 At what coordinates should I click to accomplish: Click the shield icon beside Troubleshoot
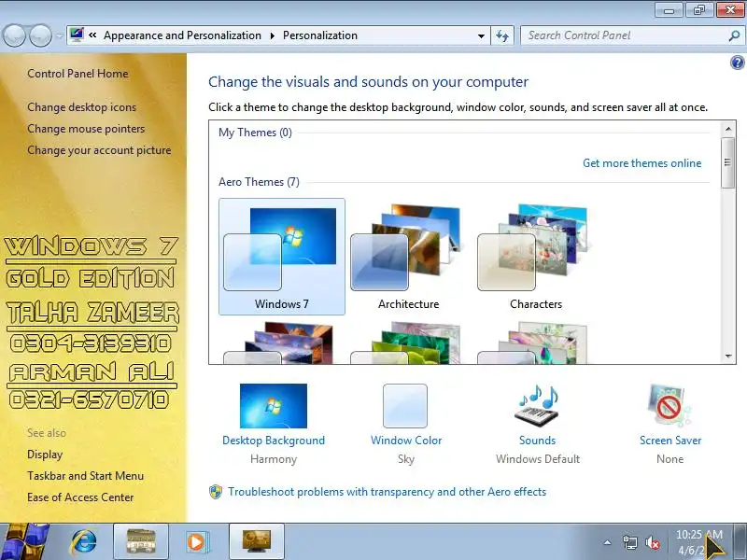click(x=216, y=492)
